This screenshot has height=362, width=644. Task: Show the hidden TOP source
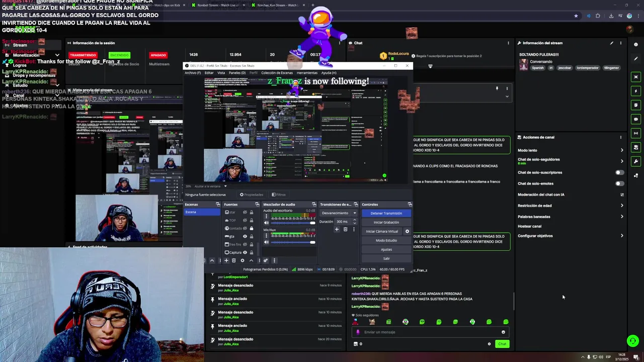tap(245, 220)
